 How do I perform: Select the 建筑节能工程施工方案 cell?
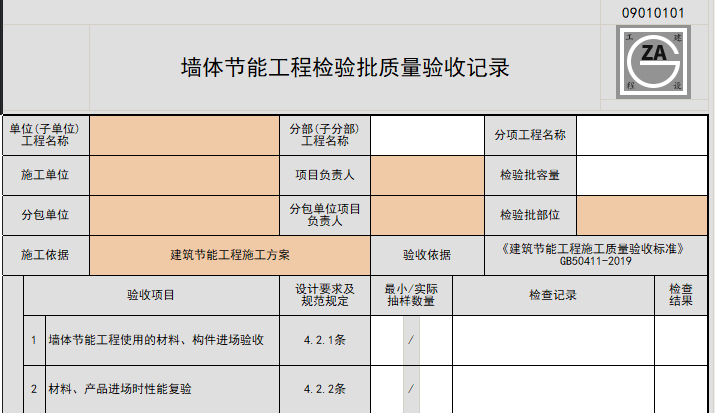tap(230, 255)
